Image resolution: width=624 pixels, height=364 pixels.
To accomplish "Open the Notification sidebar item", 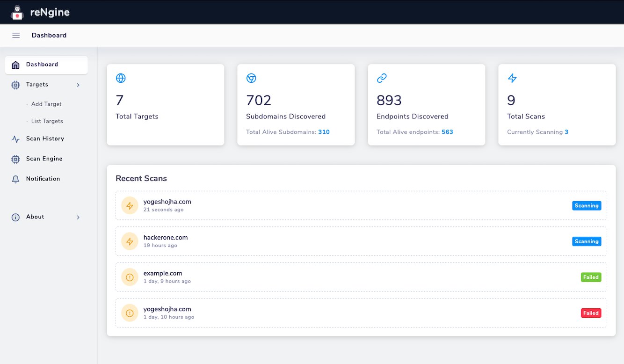I will pyautogui.click(x=46, y=179).
